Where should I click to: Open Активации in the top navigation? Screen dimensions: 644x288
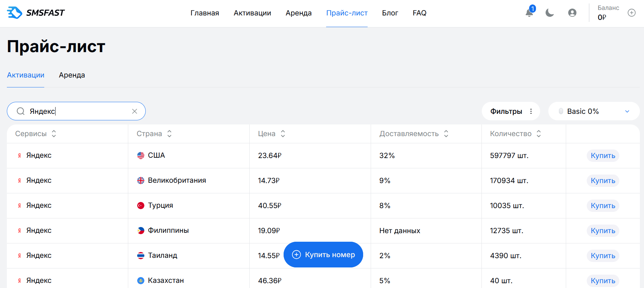click(x=252, y=13)
